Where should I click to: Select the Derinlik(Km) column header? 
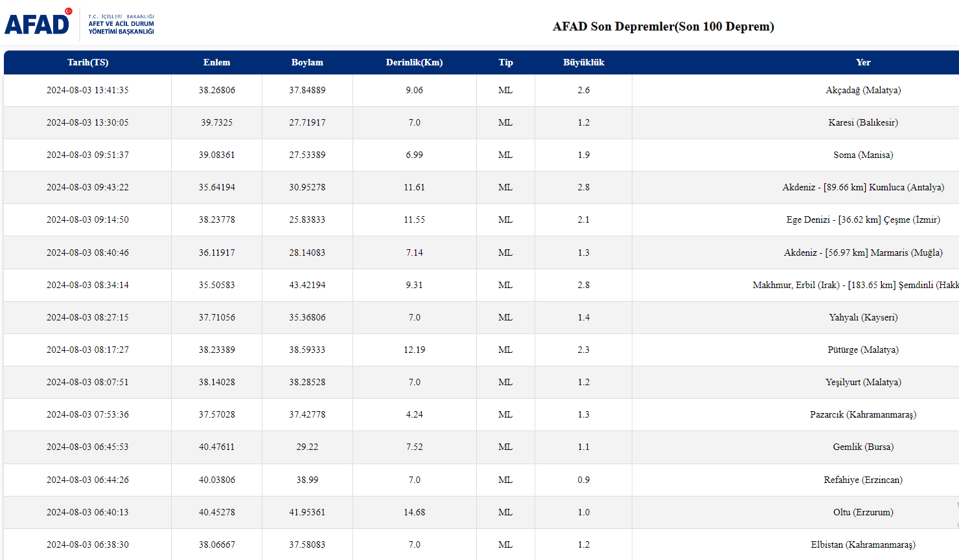414,62
